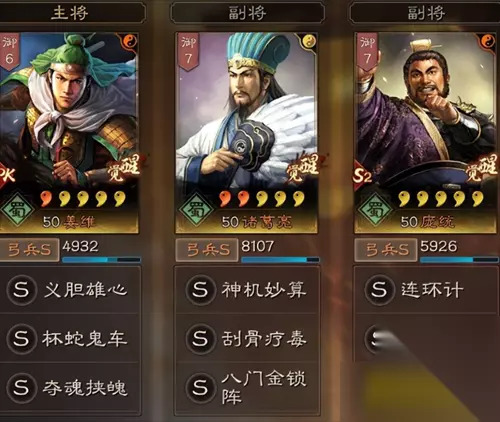This screenshot has height=422, width=500.
Task: Open 姜维's general portrait card
Action: (x=69, y=133)
